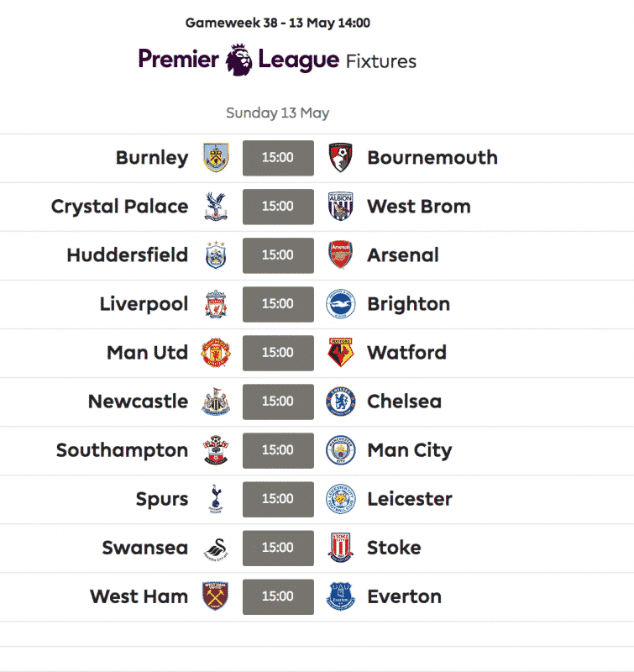Click the West Ham club crest
Screen dimensions: 634x672
click(216, 596)
